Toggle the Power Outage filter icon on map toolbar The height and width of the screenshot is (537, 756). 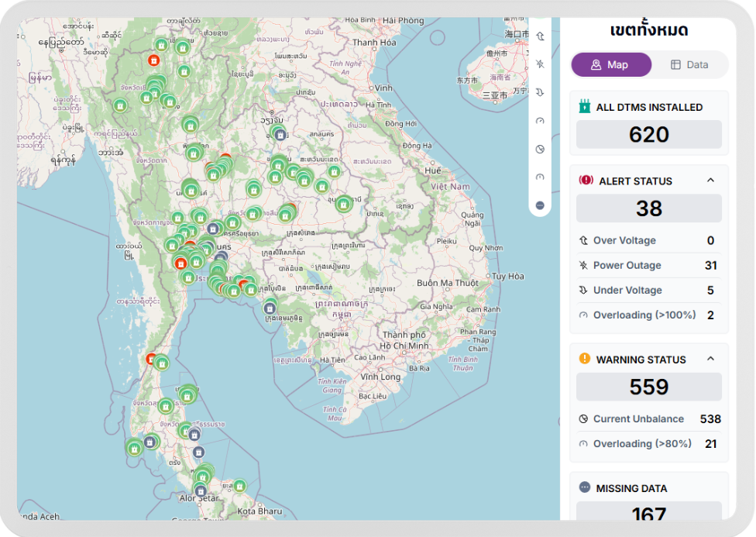point(540,64)
